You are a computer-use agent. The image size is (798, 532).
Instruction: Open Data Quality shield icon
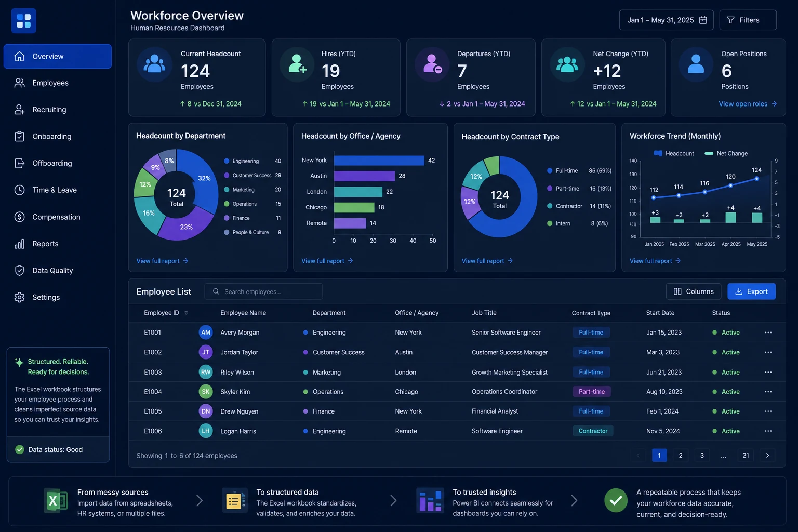(19, 271)
